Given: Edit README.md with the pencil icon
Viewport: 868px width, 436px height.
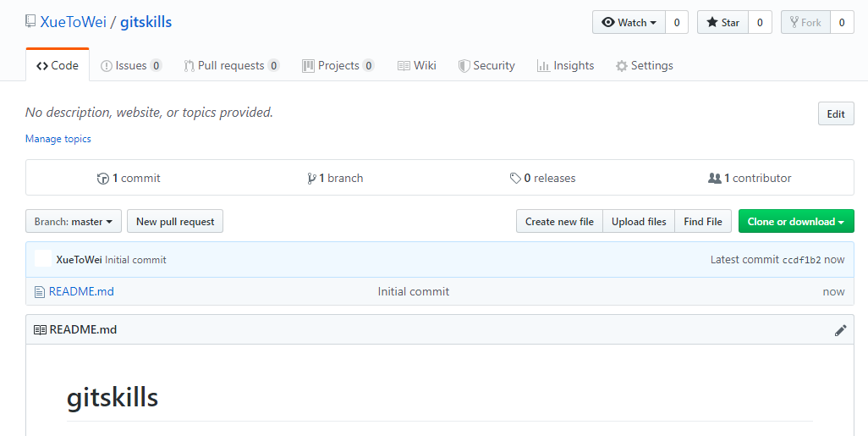Looking at the screenshot, I should pyautogui.click(x=840, y=330).
